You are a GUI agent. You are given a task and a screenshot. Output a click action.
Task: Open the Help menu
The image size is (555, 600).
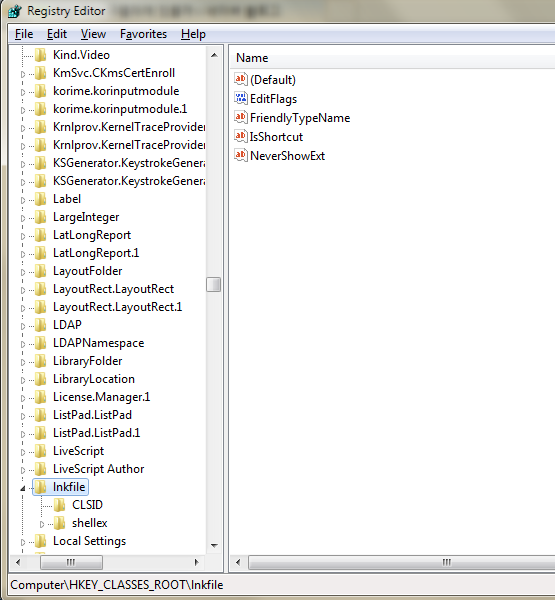coord(193,34)
